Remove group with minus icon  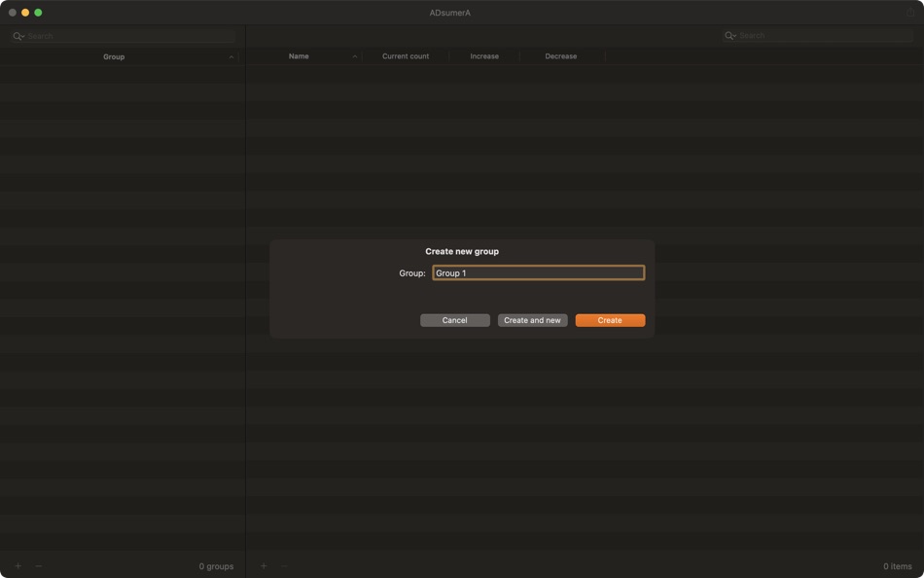click(39, 566)
